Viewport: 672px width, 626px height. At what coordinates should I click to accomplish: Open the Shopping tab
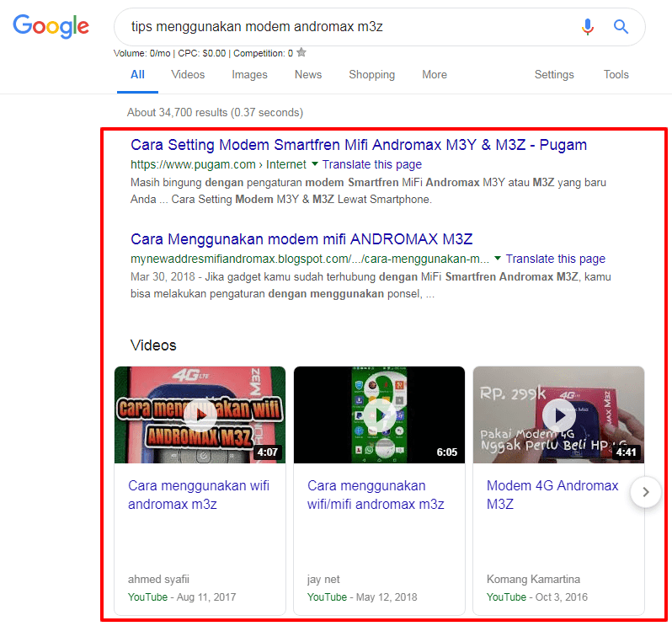coord(371,75)
